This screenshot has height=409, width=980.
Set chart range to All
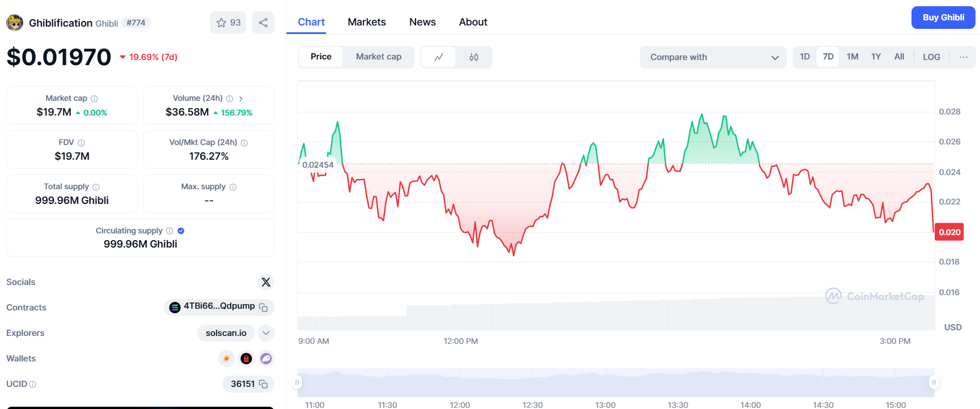coord(899,57)
